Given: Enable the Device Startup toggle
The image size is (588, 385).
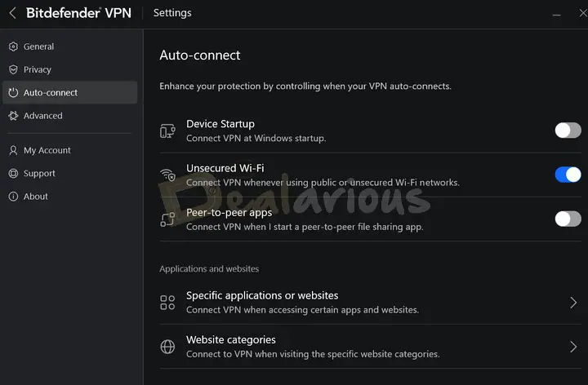Looking at the screenshot, I should pyautogui.click(x=568, y=131).
